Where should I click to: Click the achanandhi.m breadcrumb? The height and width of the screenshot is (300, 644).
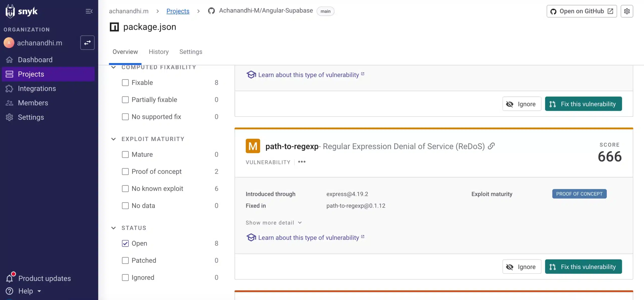(x=129, y=11)
